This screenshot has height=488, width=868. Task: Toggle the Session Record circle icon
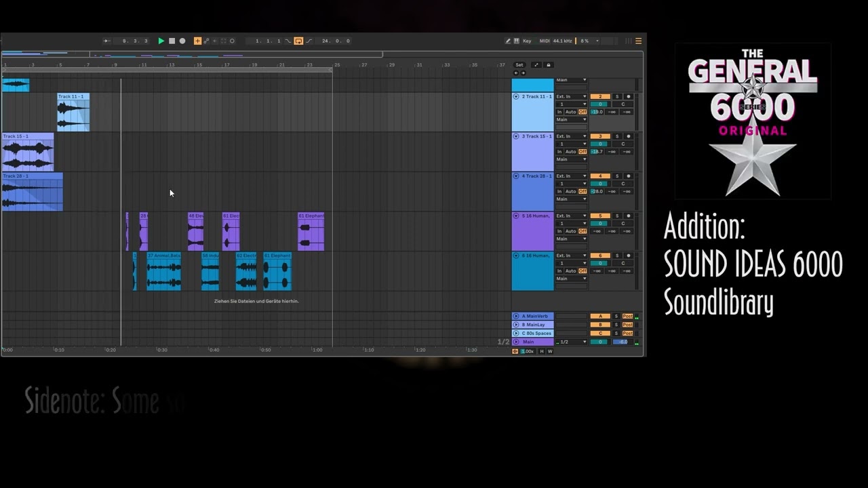pyautogui.click(x=232, y=41)
